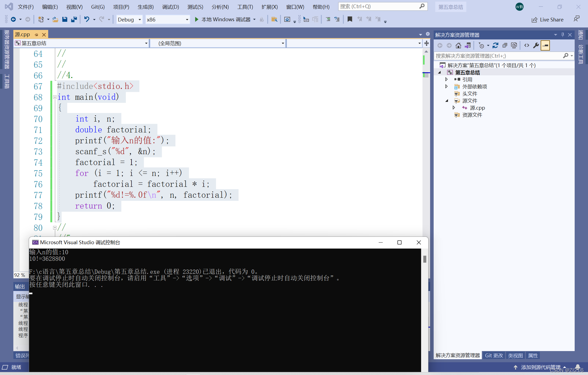Open the 第五章总结 project scope dropdown
The image size is (588, 375).
[x=81, y=43]
